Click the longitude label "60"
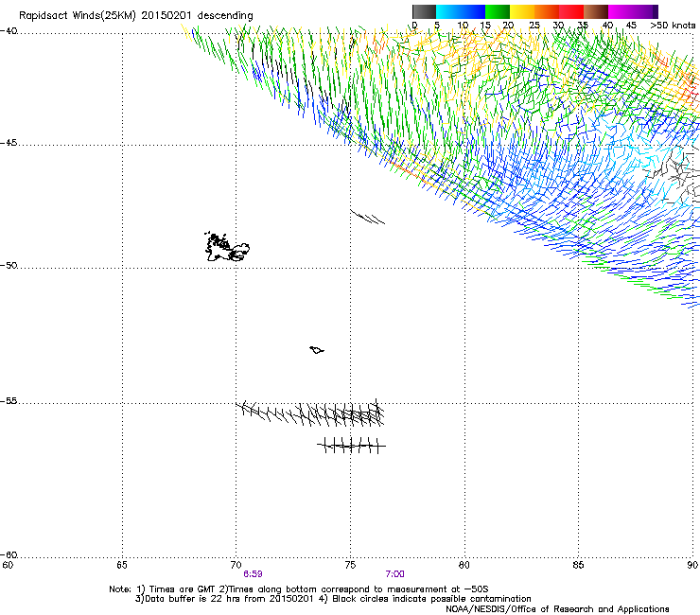The height and width of the screenshot is (615, 700). coord(8,565)
